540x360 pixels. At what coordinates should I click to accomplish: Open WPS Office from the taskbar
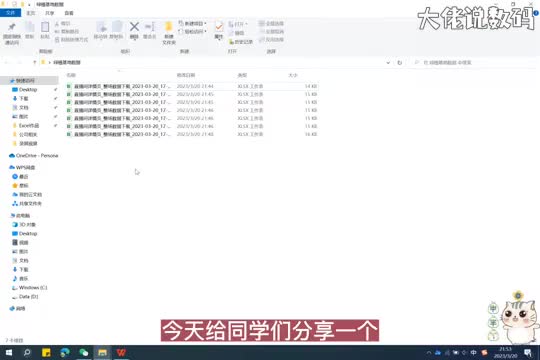click(x=121, y=352)
